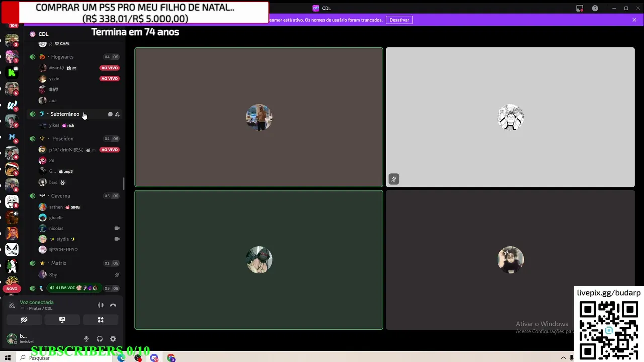
Task: Open the help question mark icon
Action: (595, 8)
